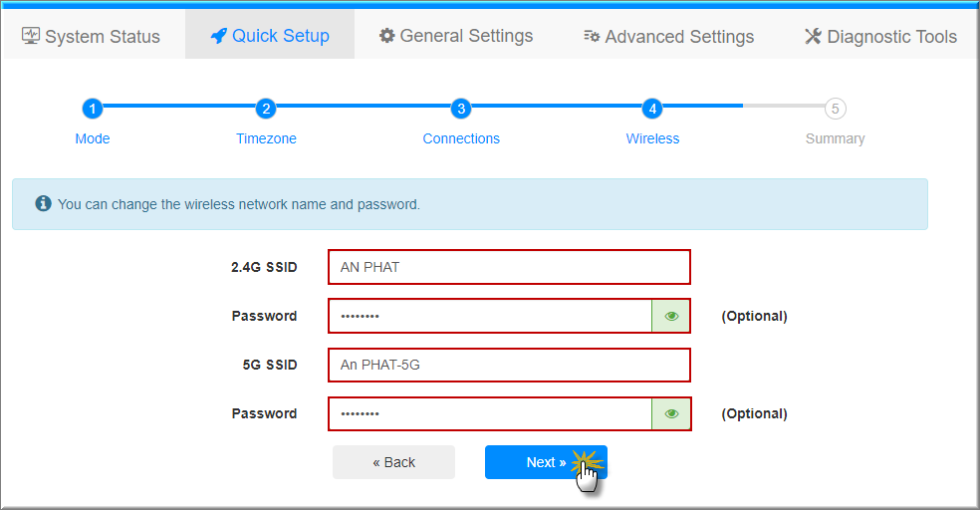Viewport: 980px width, 510px height.
Task: Click the System Status monitor icon
Action: (x=31, y=36)
